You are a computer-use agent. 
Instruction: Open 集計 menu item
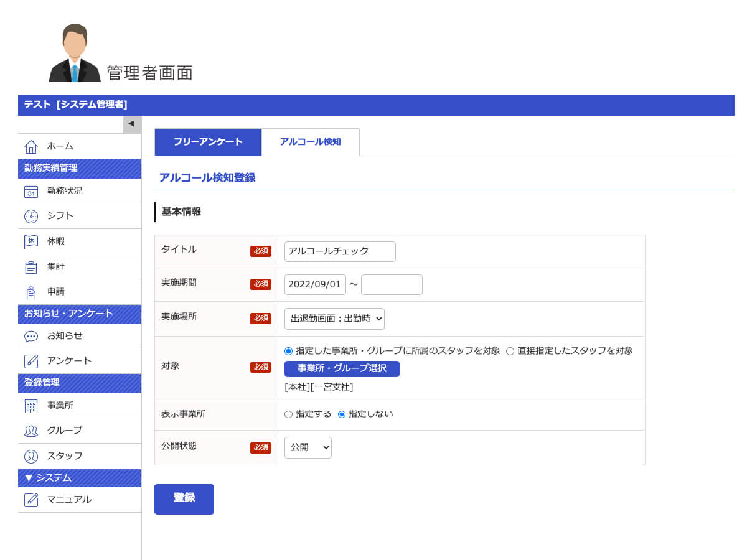tap(80, 267)
